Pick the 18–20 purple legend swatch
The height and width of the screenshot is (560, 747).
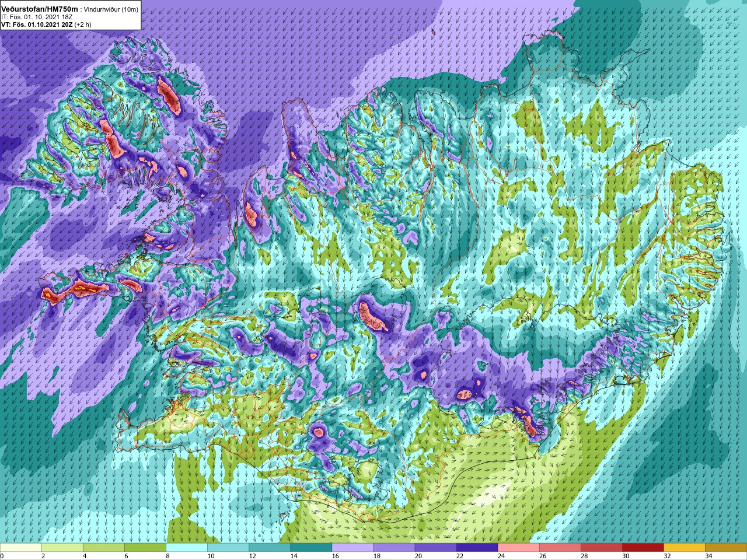tap(394, 548)
